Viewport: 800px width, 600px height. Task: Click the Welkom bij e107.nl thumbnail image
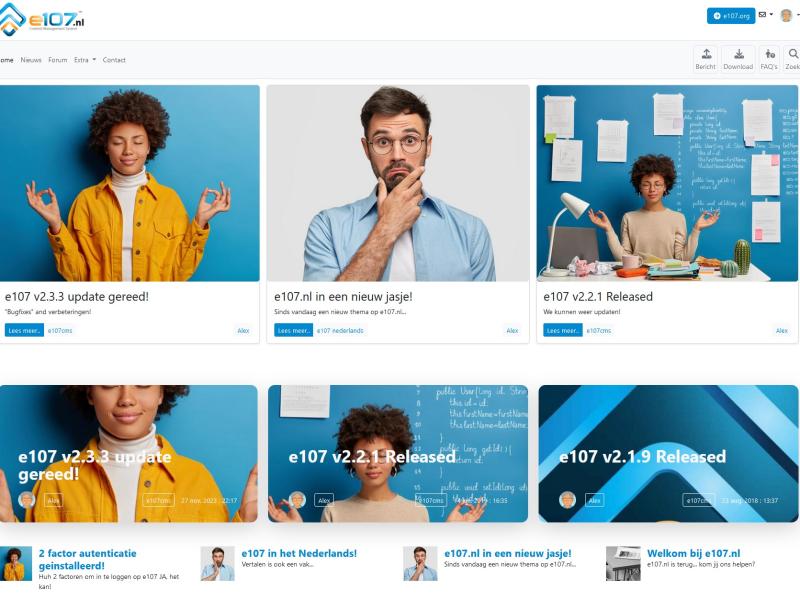coord(623,563)
